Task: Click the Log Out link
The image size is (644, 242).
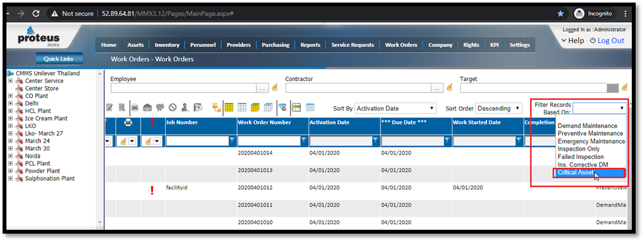Action: click(607, 41)
